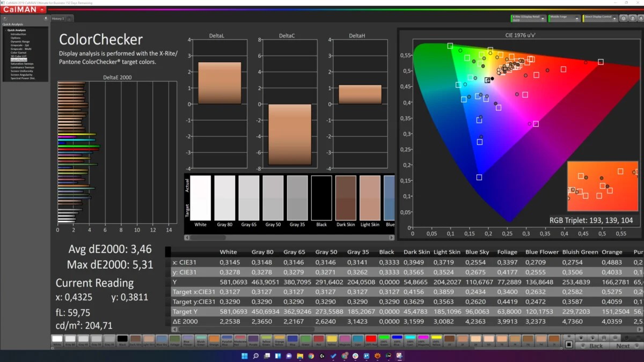644x362 pixels.
Task: Click the Avg dE2000 3,46 reading
Action: pyautogui.click(x=110, y=249)
